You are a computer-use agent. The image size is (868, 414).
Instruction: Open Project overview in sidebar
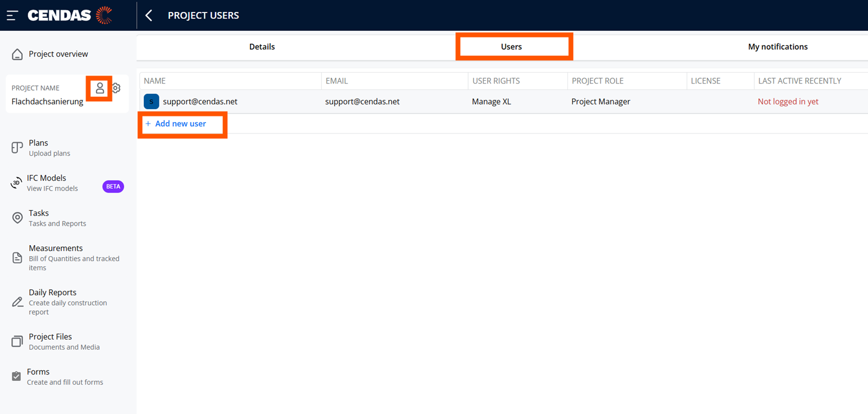click(58, 54)
